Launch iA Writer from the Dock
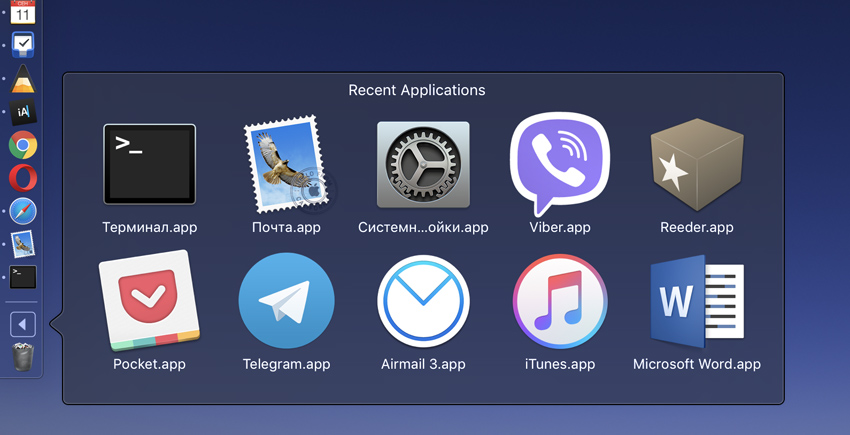 [x=23, y=112]
